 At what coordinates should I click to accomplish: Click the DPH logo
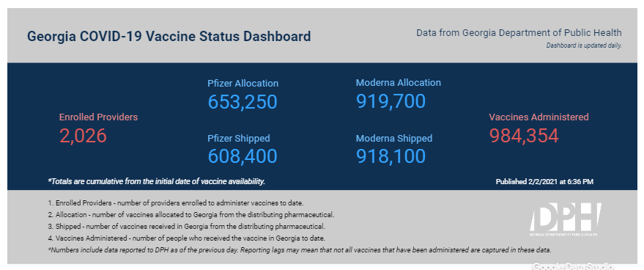(566, 219)
